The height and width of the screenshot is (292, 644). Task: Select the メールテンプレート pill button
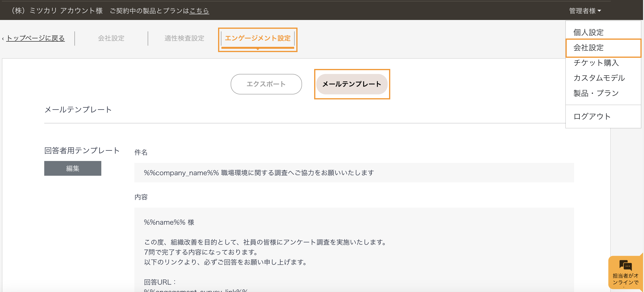351,84
